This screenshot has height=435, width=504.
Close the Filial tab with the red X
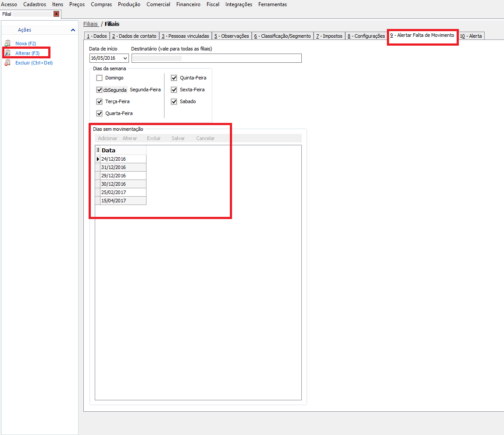(56, 14)
